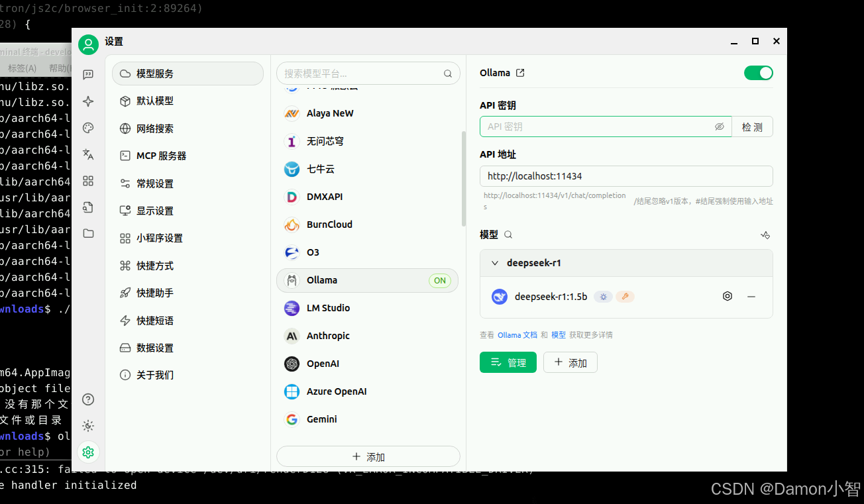Toggle API key visibility eye icon

pyautogui.click(x=720, y=126)
